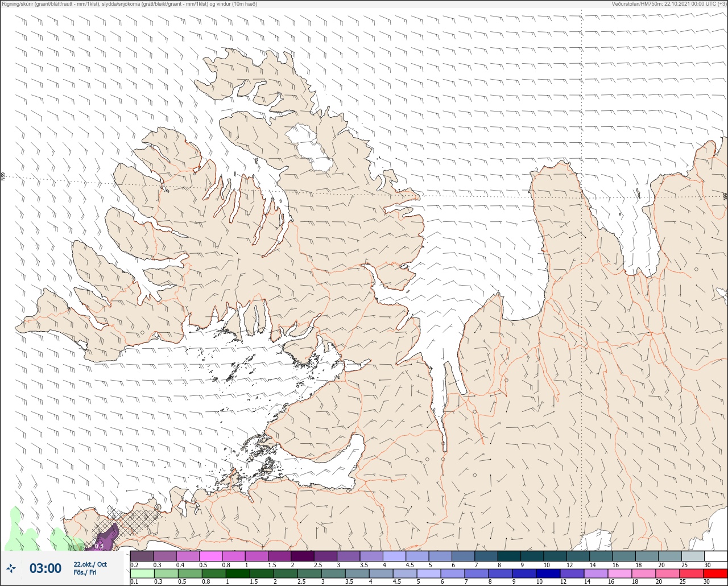
Task: Pick the pale green bottom-row swatch labeled 0.1
Action: pos(142,573)
